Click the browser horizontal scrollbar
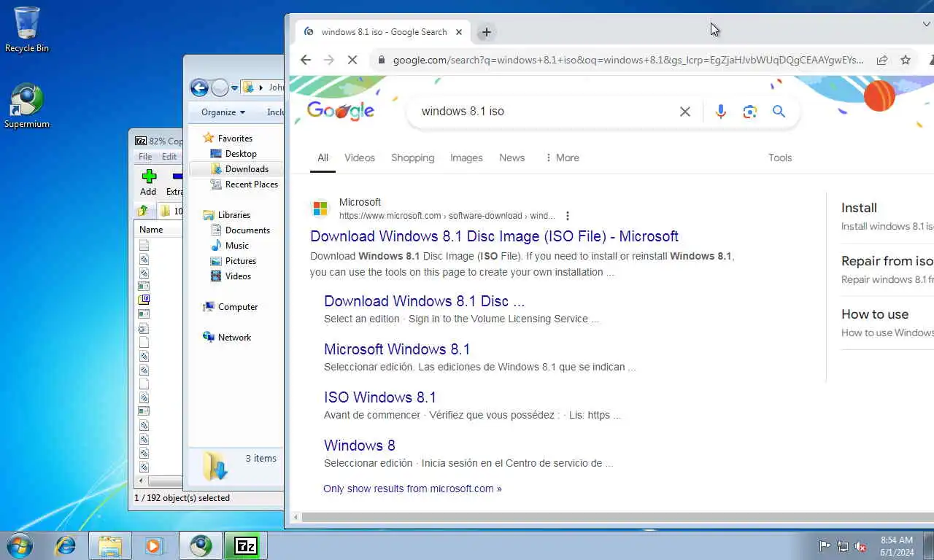This screenshot has width=934, height=560. 617,518
